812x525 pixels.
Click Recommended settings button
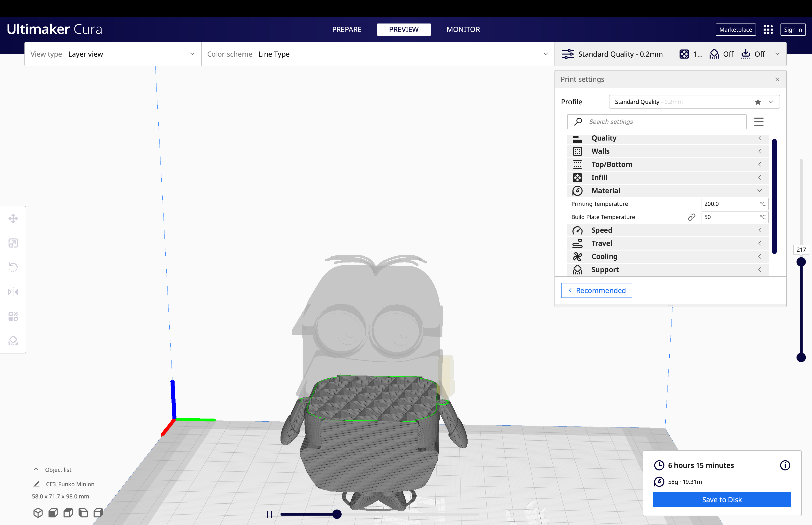tap(597, 291)
